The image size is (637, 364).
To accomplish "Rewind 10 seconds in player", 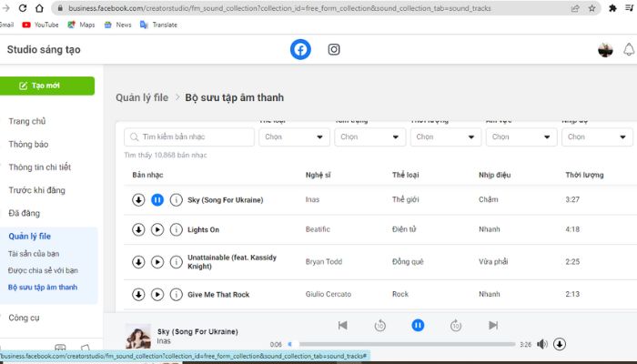I will [379, 326].
